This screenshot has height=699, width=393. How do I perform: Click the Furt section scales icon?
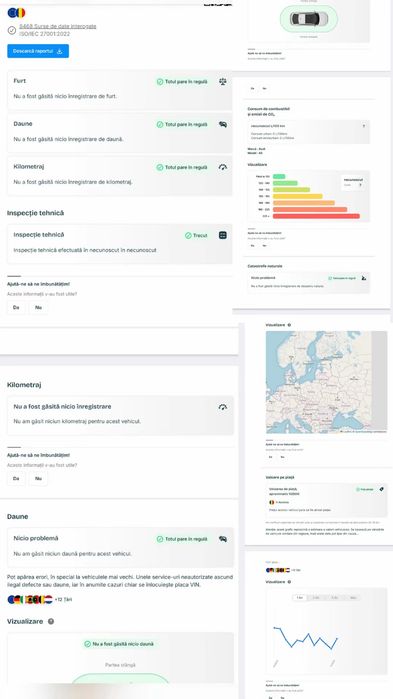(223, 82)
